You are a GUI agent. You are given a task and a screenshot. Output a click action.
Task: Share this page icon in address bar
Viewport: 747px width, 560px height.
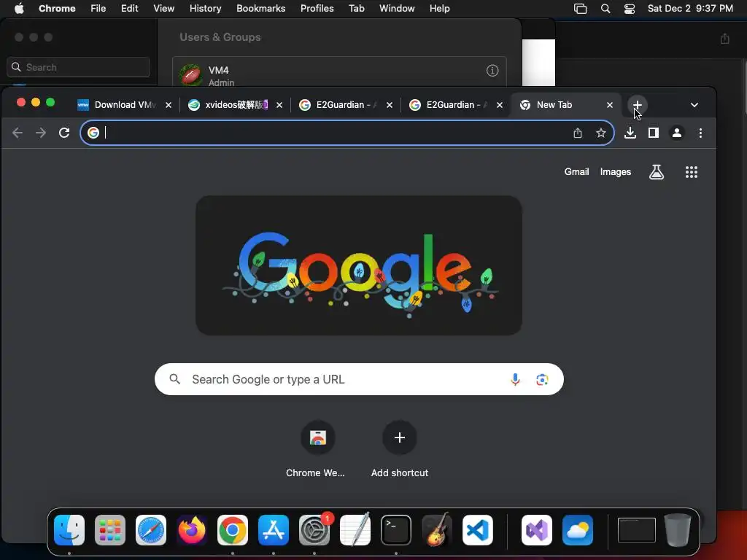[578, 133]
